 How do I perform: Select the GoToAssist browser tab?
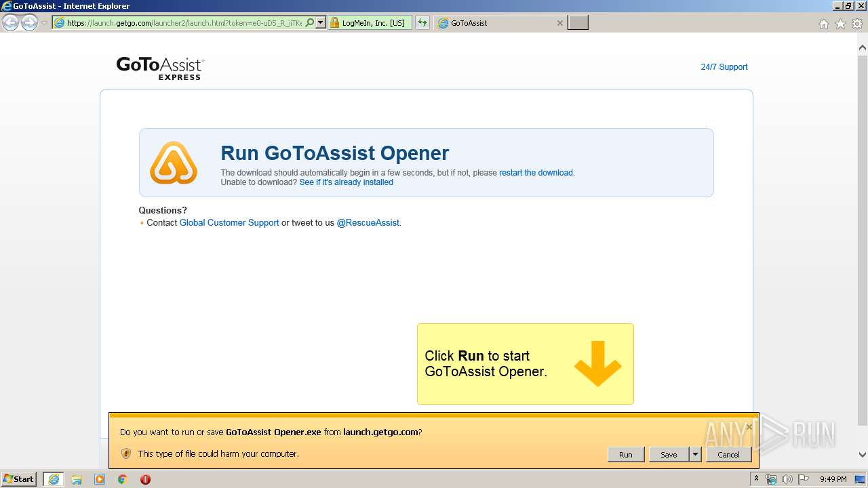[x=500, y=23]
